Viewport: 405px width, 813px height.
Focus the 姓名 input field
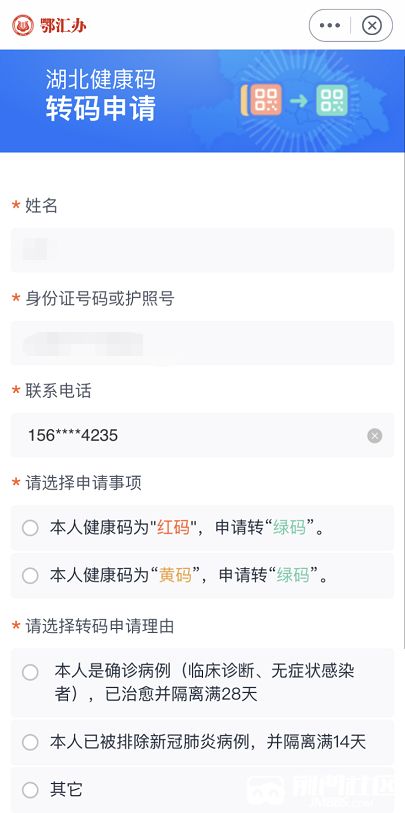coord(202,250)
